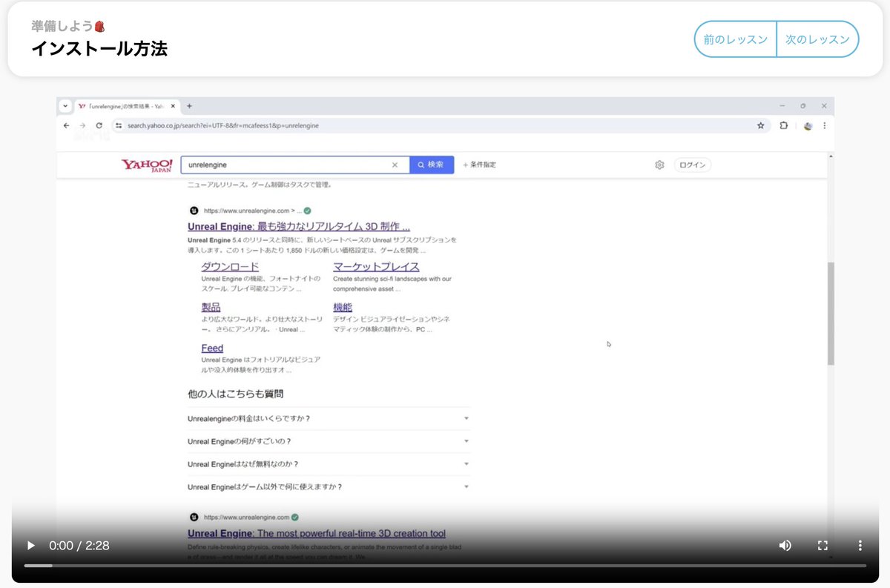Image resolution: width=890 pixels, height=588 pixels.
Task: Bookmark page with star icon
Action: [x=760, y=125]
